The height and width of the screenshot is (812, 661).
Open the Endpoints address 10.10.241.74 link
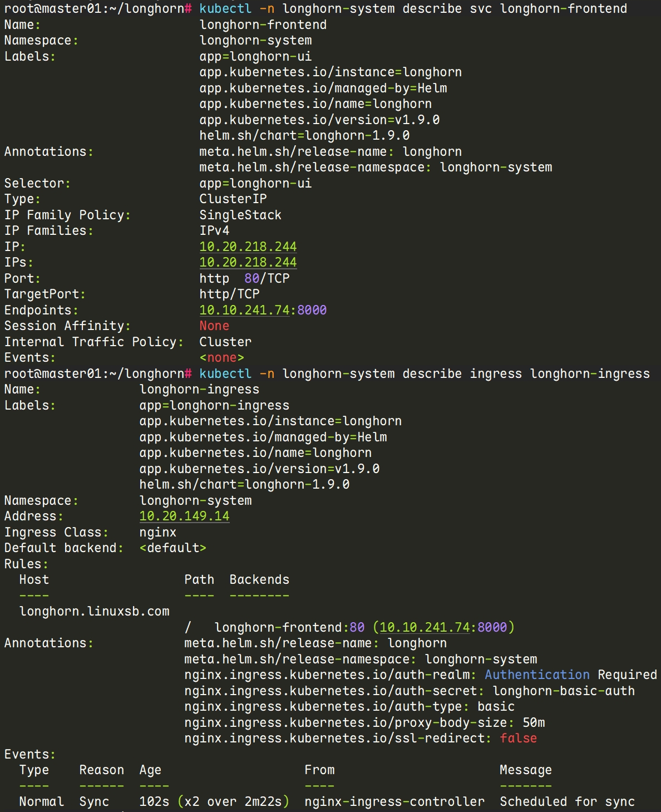tap(245, 310)
